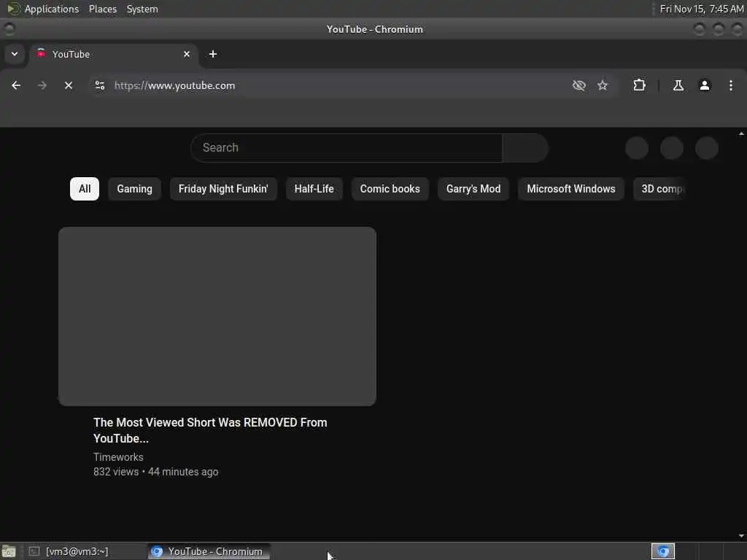Select the Gaming filter chip

pyautogui.click(x=134, y=189)
